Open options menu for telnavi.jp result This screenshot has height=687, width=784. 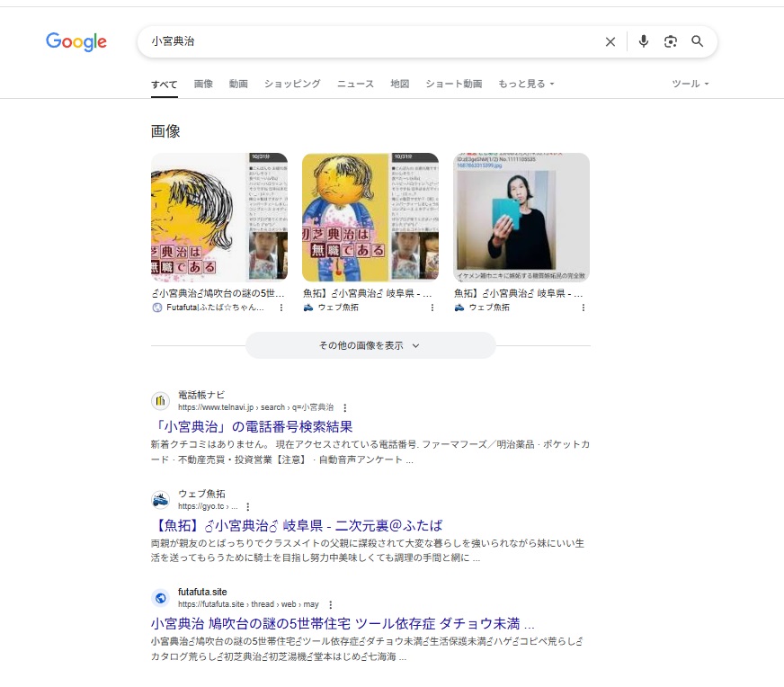(x=344, y=407)
